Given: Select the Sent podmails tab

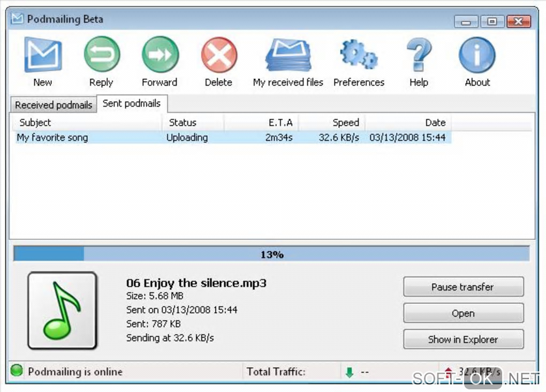Looking at the screenshot, I should click(x=132, y=103).
